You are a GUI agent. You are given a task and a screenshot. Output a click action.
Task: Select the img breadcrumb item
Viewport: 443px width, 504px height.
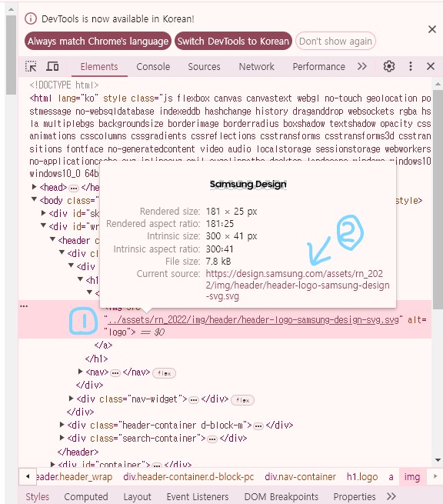click(411, 477)
